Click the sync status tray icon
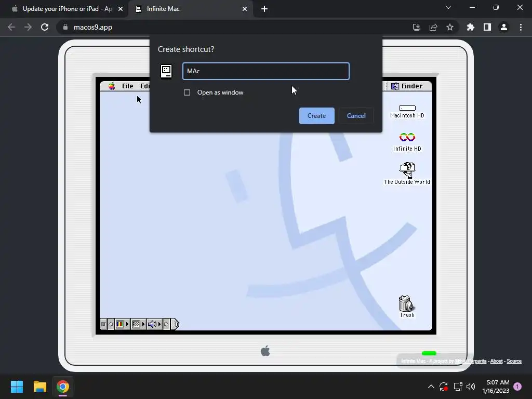The image size is (532, 399). [444, 387]
